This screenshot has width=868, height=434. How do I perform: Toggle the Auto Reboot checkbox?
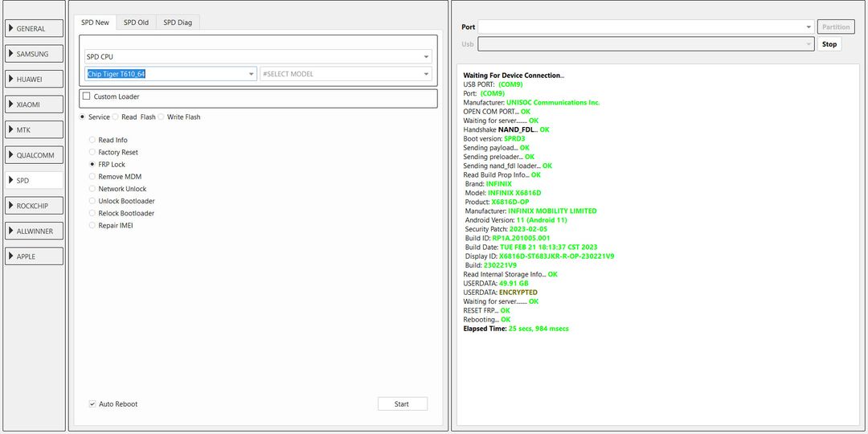(x=92, y=404)
